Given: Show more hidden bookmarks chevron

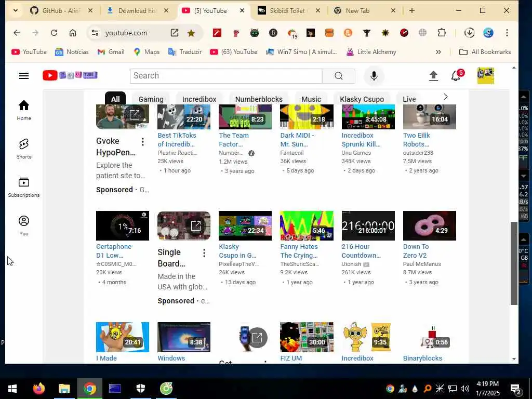Looking at the screenshot, I should click(x=438, y=52).
